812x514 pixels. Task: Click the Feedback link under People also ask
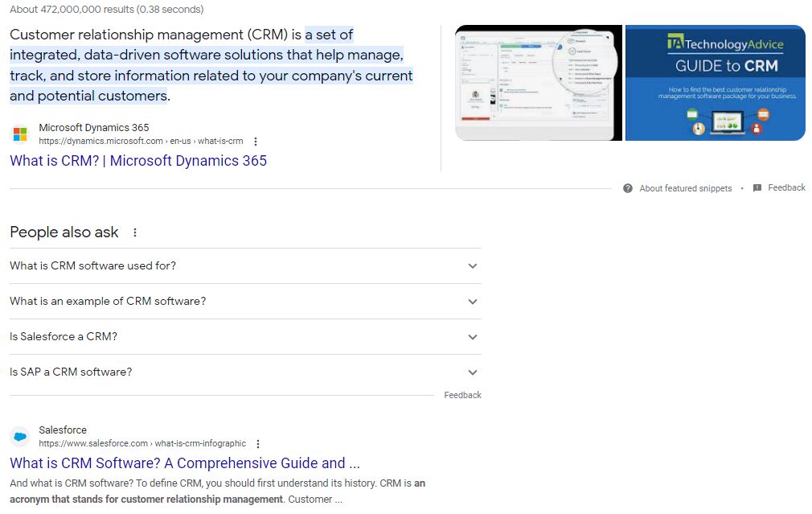[462, 394]
